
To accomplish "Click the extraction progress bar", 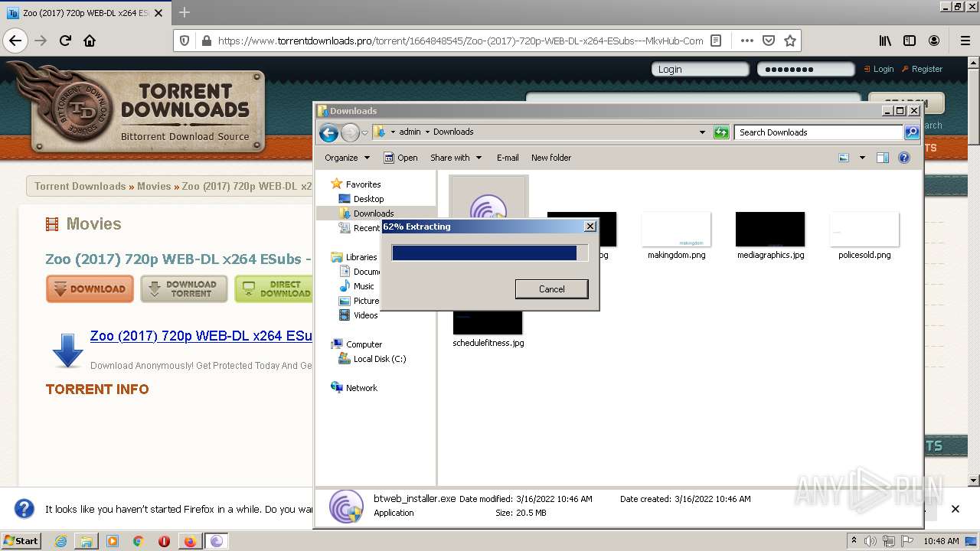I will click(x=489, y=253).
